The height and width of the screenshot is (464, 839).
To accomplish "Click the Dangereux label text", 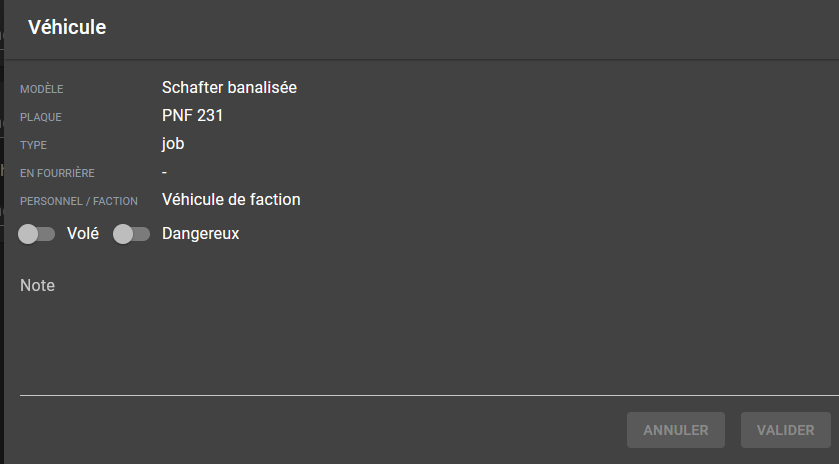I will point(200,234).
